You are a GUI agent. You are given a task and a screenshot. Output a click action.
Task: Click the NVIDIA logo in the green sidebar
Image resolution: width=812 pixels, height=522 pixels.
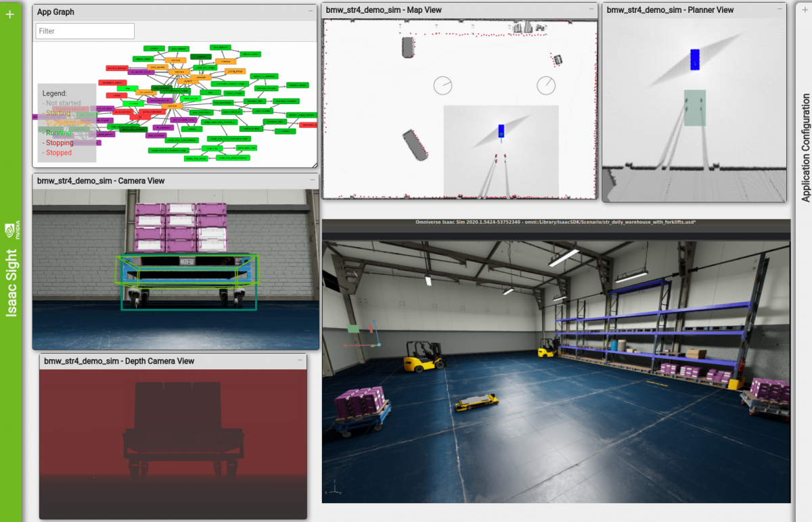12,229
